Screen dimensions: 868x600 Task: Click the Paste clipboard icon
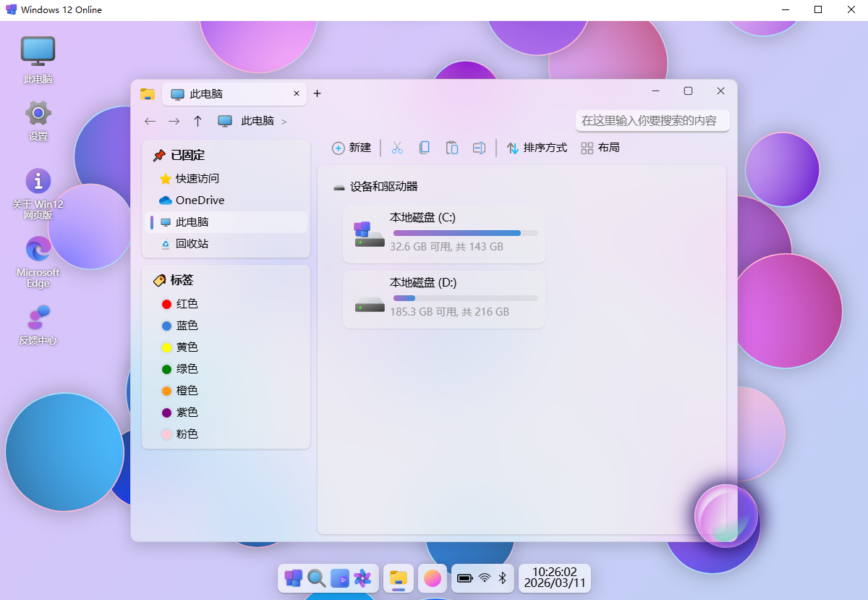[452, 148]
